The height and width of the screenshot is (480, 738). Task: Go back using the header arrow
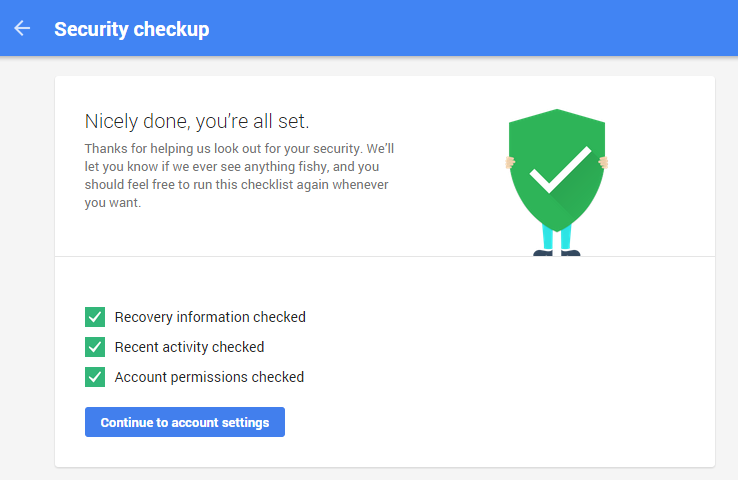pos(22,28)
